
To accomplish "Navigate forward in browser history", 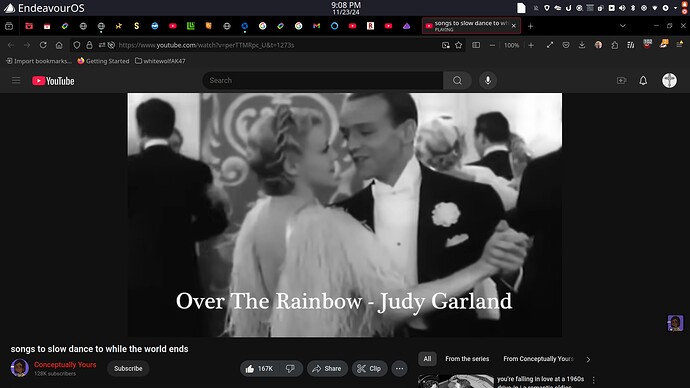I will pos(27,45).
